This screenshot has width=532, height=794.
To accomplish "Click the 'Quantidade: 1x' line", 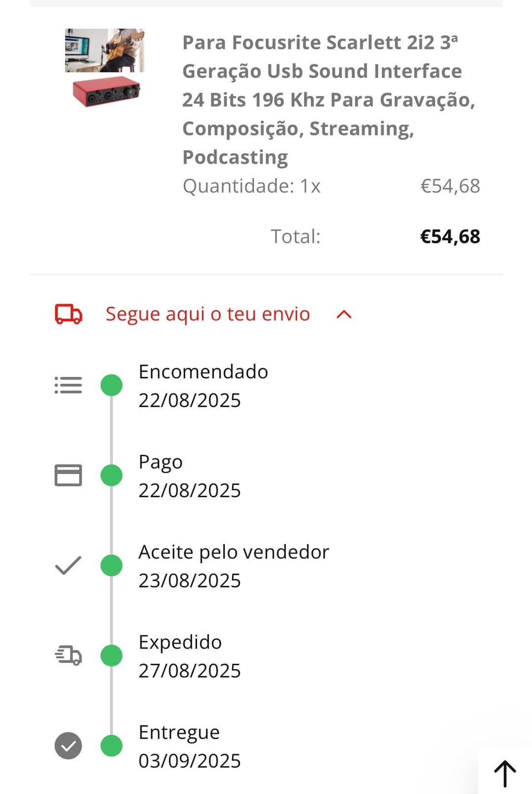I will point(251,186).
